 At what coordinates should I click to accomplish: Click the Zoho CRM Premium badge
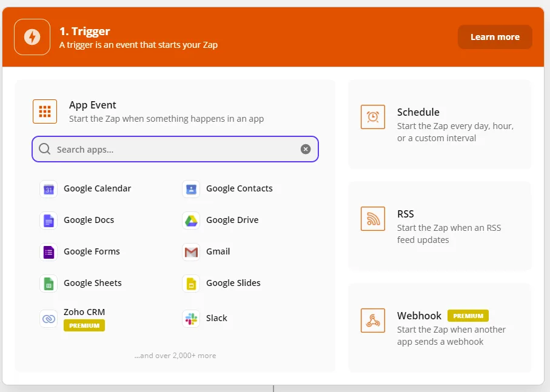click(x=84, y=325)
